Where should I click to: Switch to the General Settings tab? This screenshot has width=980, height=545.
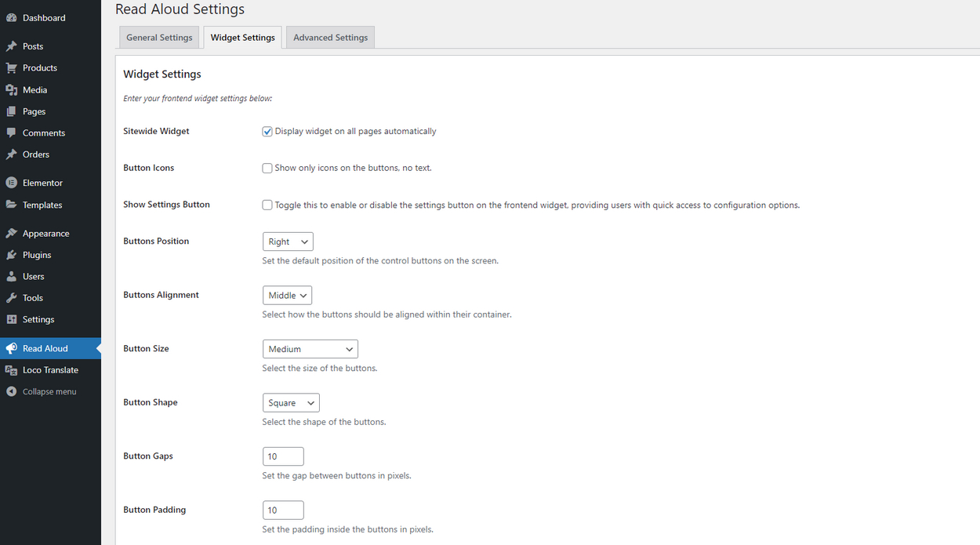(159, 38)
